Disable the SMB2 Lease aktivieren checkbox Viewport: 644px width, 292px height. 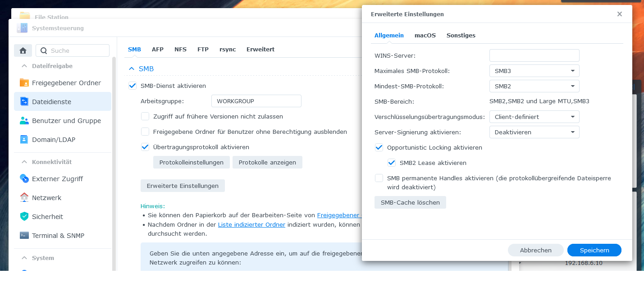coord(392,163)
